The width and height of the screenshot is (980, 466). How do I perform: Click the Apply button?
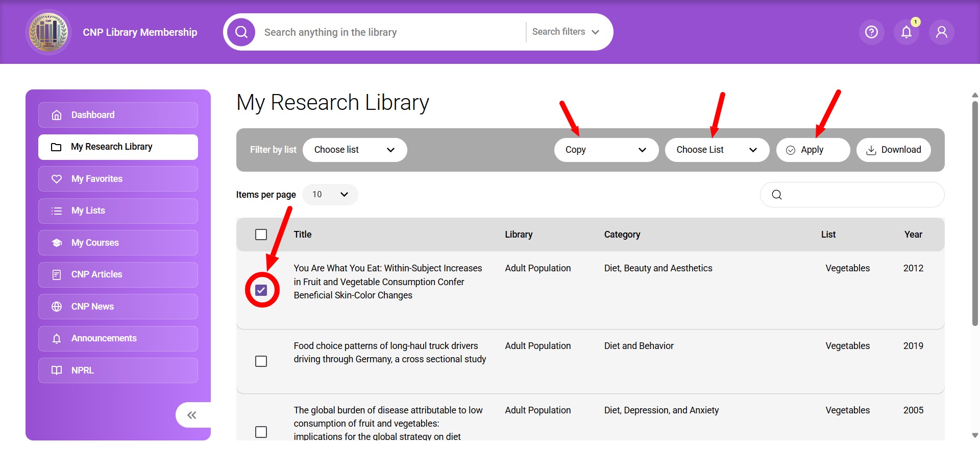point(812,150)
